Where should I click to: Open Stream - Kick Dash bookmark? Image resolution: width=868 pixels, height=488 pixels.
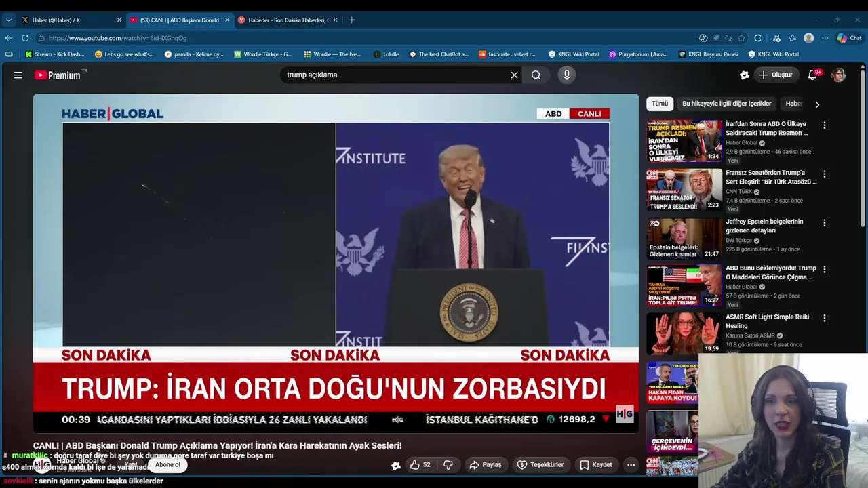coord(54,54)
